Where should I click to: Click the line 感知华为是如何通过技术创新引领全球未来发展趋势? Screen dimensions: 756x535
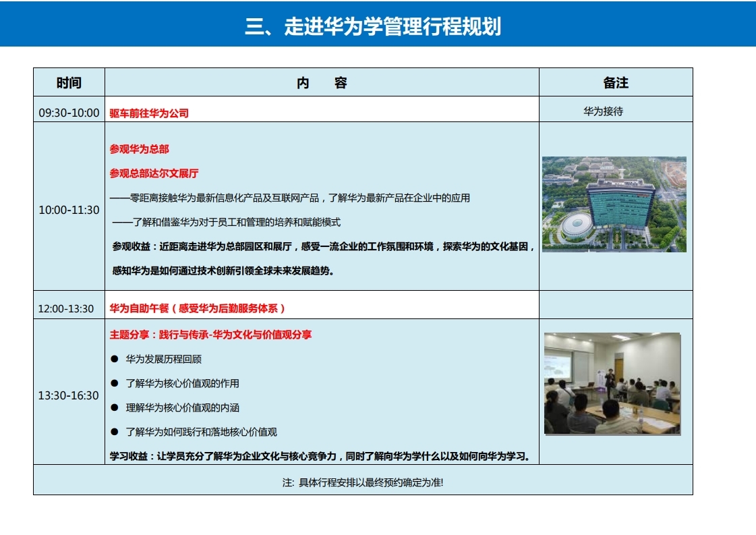click(x=223, y=271)
